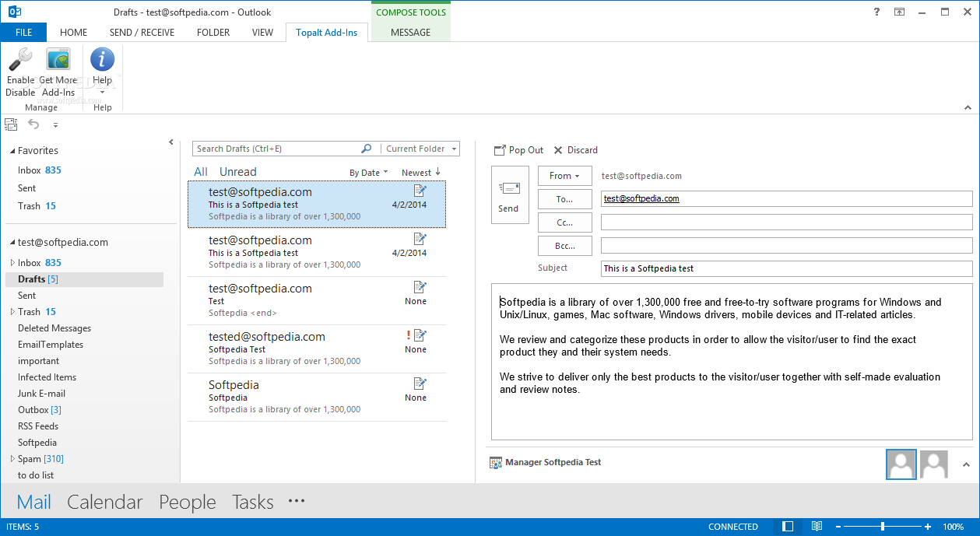This screenshot has width=980, height=536.
Task: Switch to SEND / RECEIVE tab
Action: click(142, 33)
